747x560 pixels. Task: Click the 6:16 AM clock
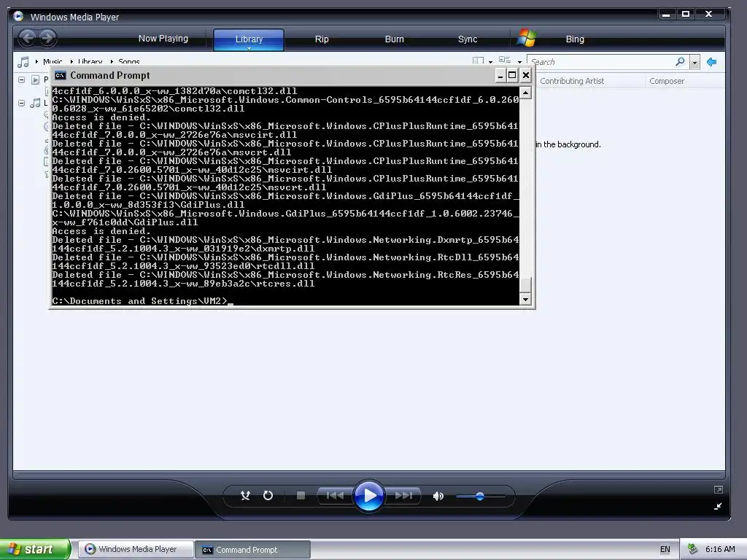720,549
